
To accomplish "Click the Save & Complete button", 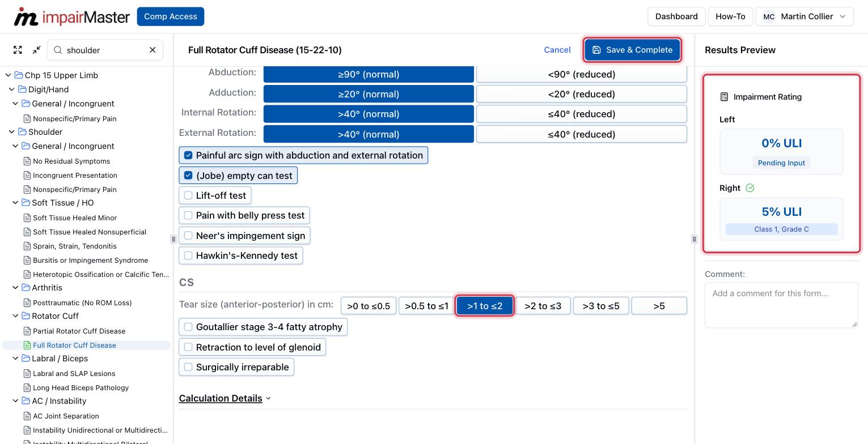I will 632,50.
